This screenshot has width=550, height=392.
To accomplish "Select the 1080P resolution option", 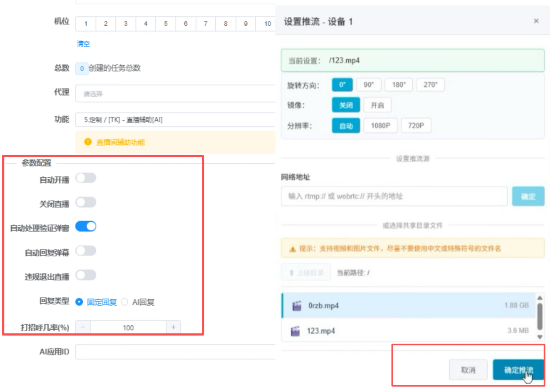I will [x=380, y=125].
